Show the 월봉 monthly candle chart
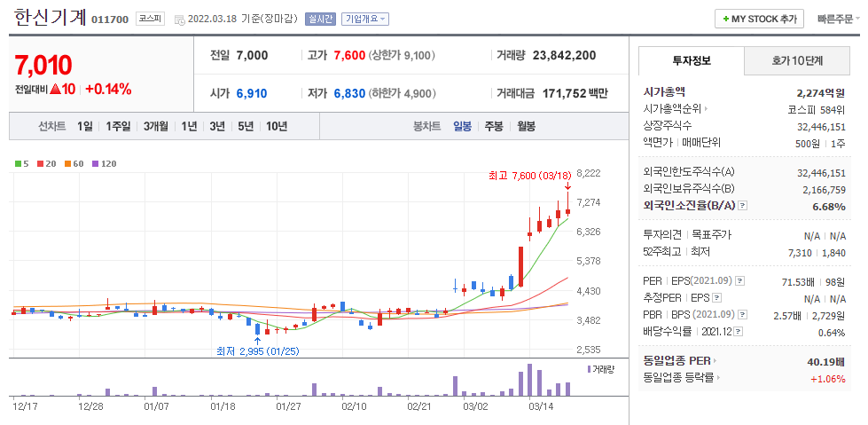Viewport: 868px width, 425px height. 527,126
